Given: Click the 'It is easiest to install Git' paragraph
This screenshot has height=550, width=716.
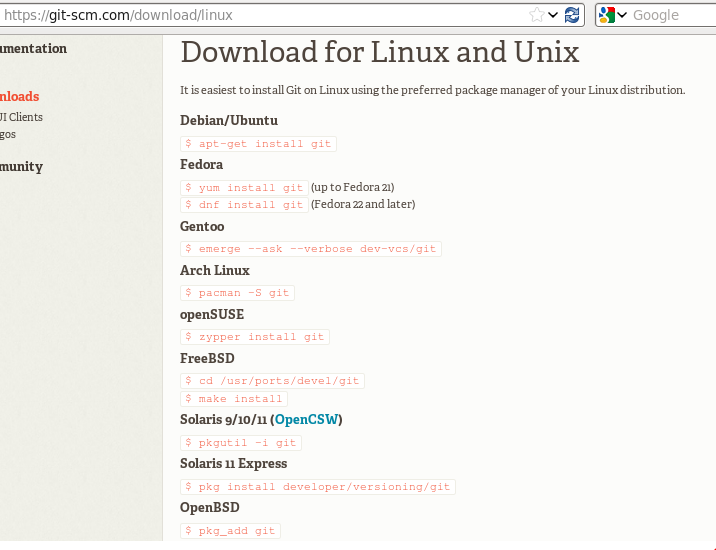Looking at the screenshot, I should pos(432,90).
